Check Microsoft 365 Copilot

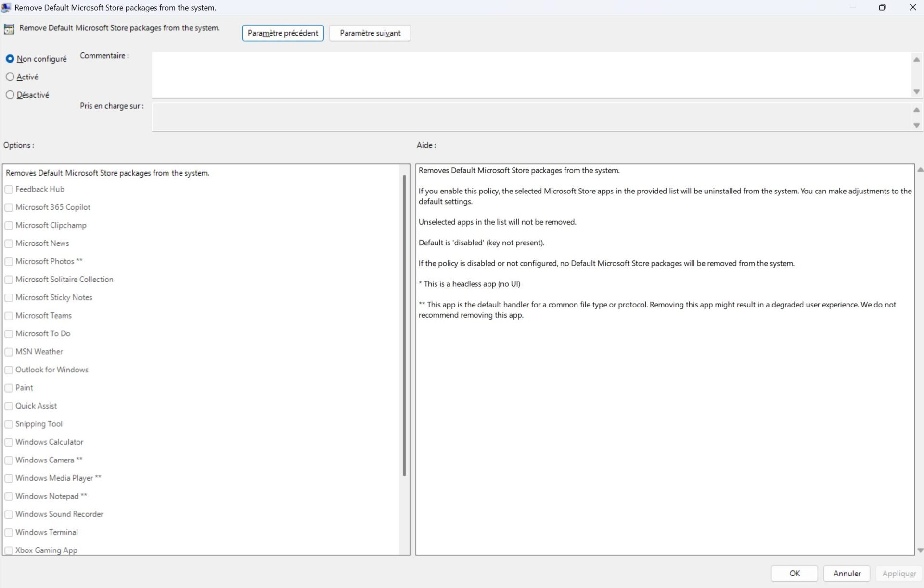9,207
